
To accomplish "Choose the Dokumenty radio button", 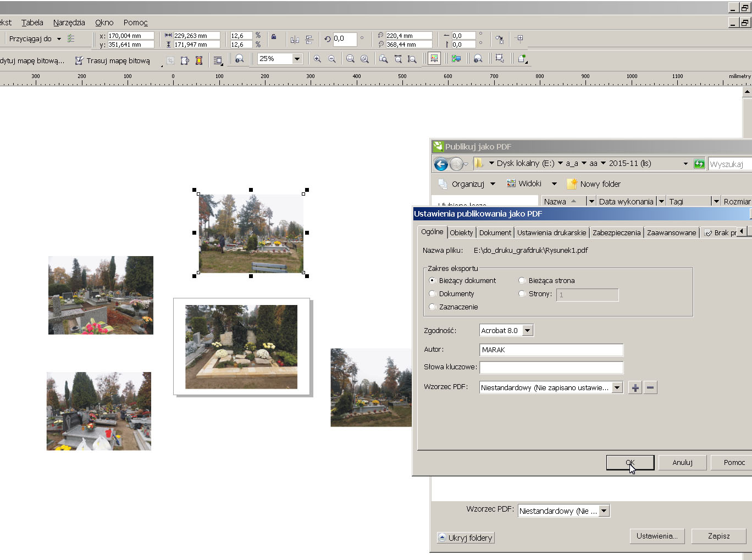I will click(x=432, y=293).
